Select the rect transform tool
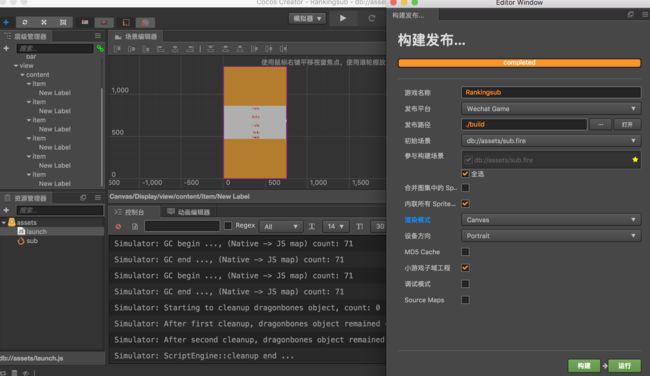This screenshot has height=376, width=650. 63,22
